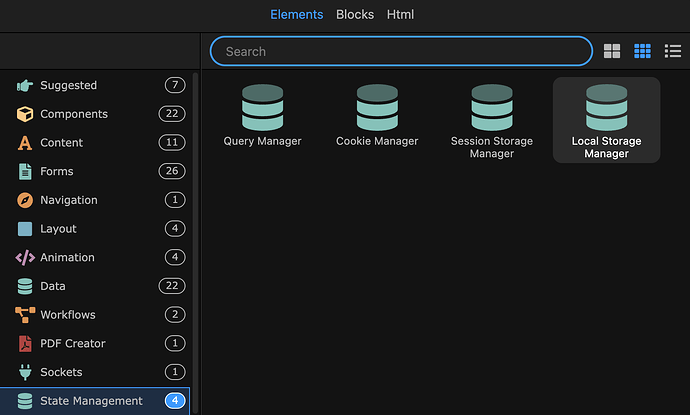Select the State Management category
The width and height of the screenshot is (690, 415).
point(95,401)
